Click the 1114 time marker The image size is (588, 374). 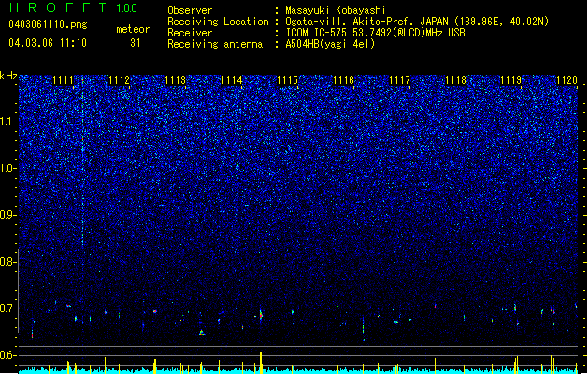[232, 80]
